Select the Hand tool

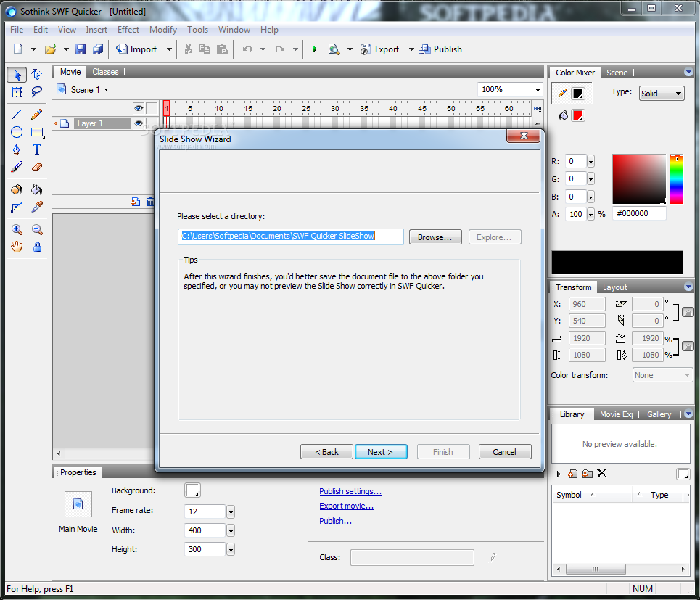point(17,247)
